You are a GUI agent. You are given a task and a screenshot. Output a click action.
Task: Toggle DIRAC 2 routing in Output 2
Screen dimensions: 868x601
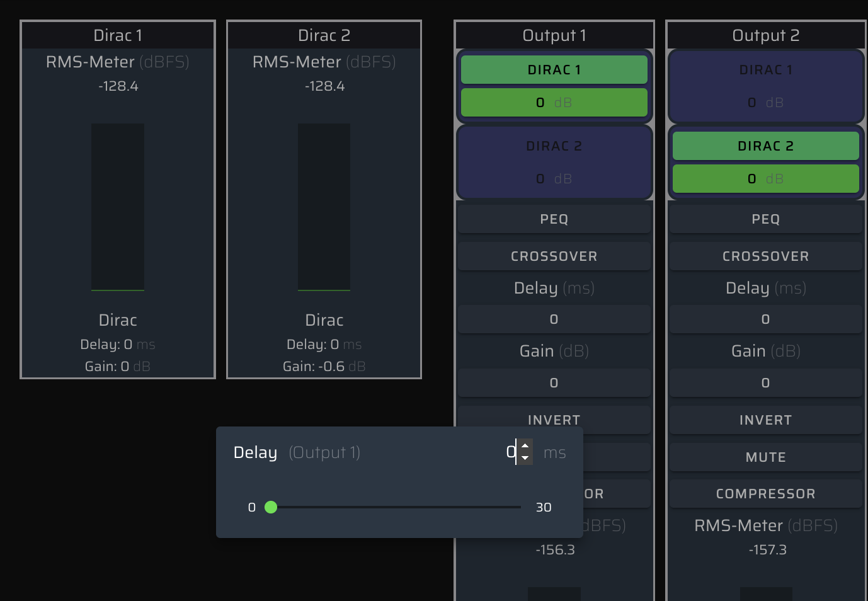click(766, 146)
